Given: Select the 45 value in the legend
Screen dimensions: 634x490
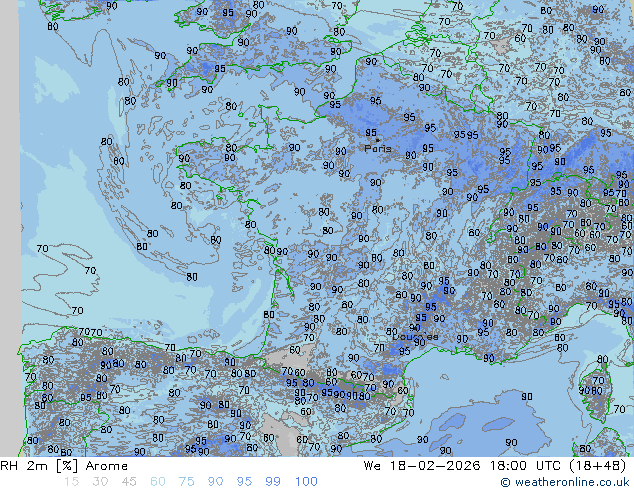Looking at the screenshot, I should pyautogui.click(x=129, y=482).
